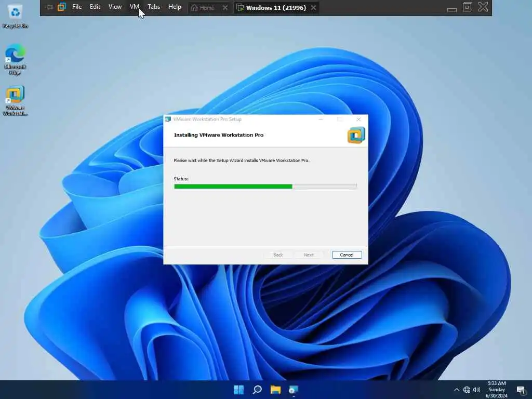Screen dimensions: 532x399
Task: Select the VMware Workstation desktop shortcut
Action: (15, 101)
